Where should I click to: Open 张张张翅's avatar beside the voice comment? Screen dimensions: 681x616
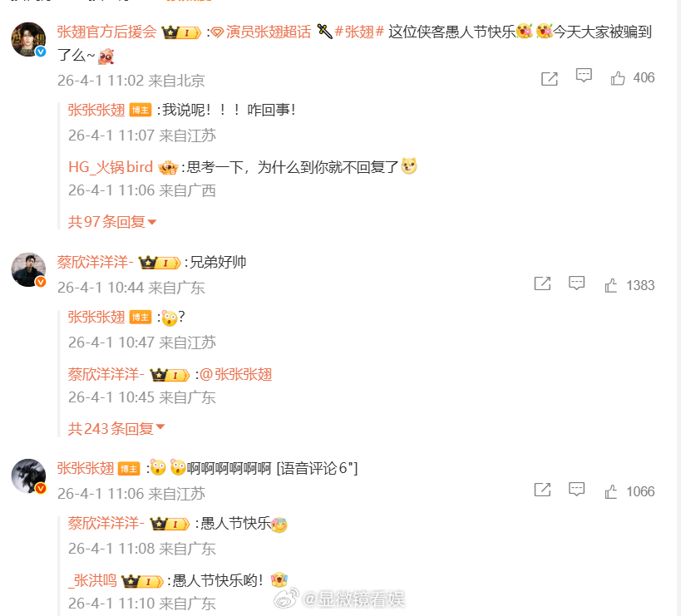(28, 476)
